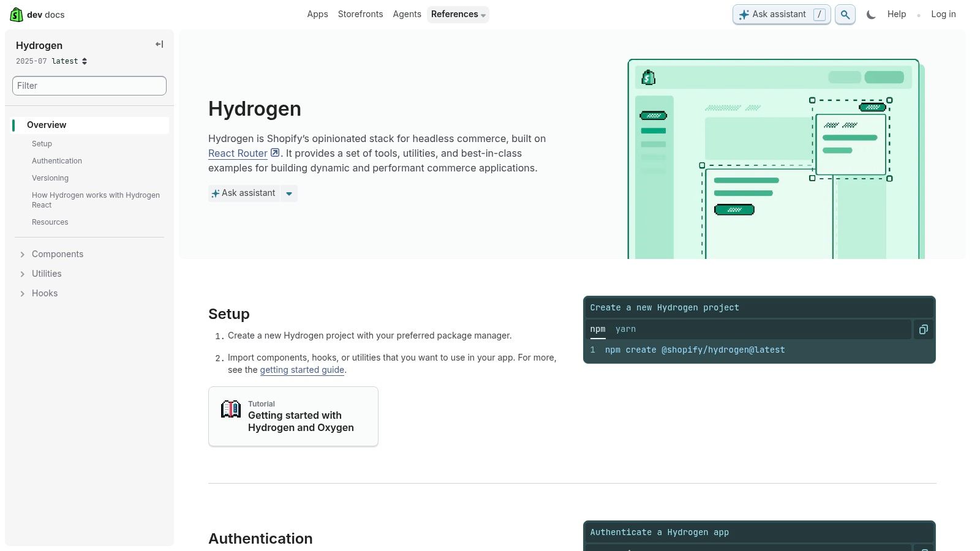Open the getting started guide link
This screenshot has height=551, width=980.
(302, 370)
